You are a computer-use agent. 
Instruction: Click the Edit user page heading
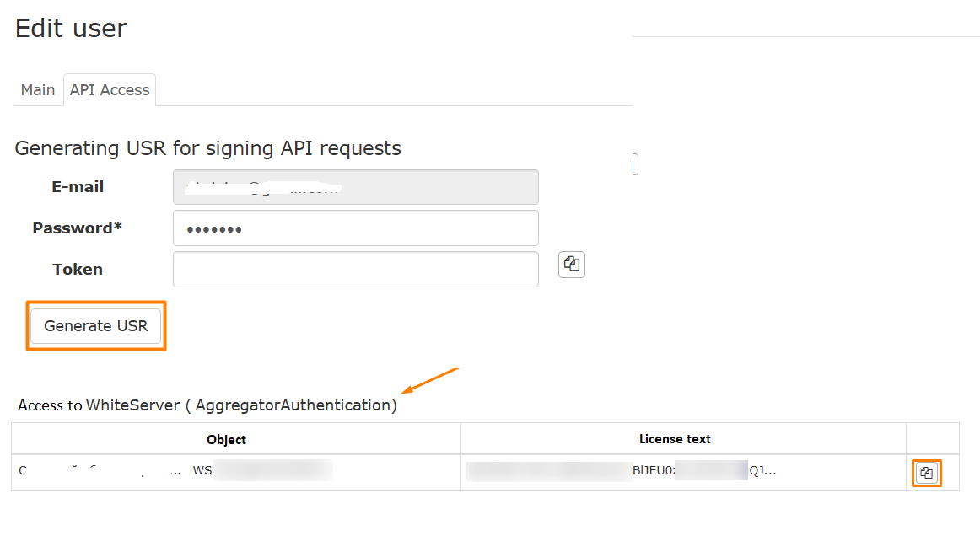click(71, 28)
